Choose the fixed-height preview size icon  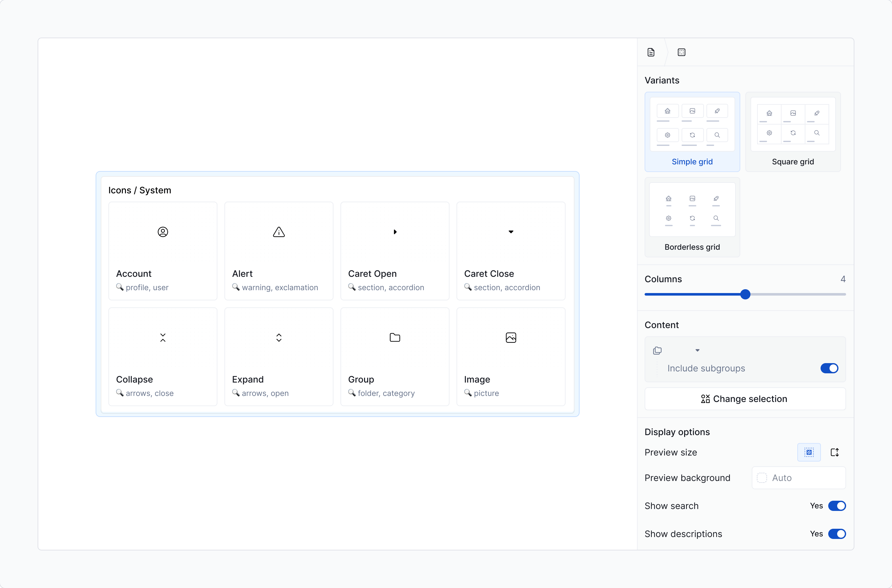coord(835,452)
